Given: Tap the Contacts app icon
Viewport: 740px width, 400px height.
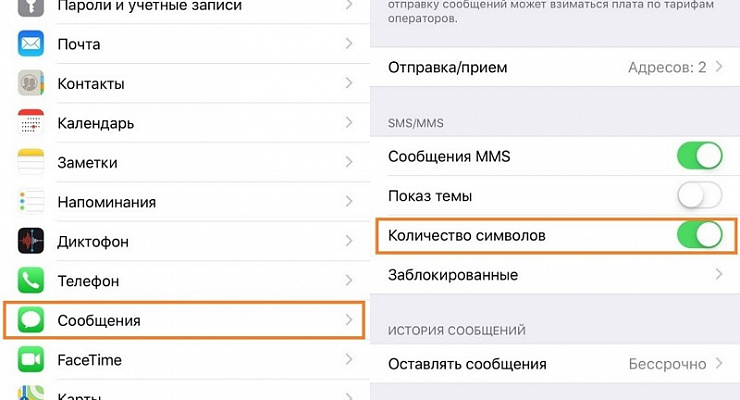Looking at the screenshot, I should coord(32,83).
